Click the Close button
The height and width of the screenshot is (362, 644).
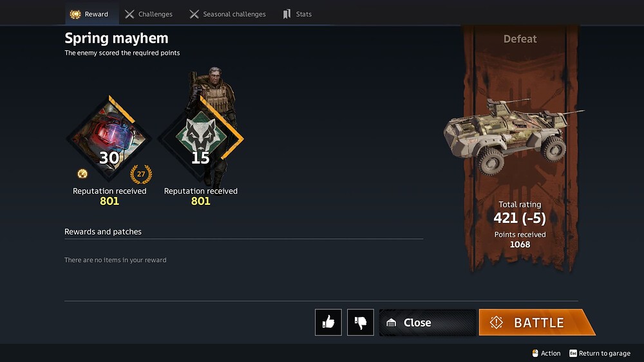coord(428,323)
